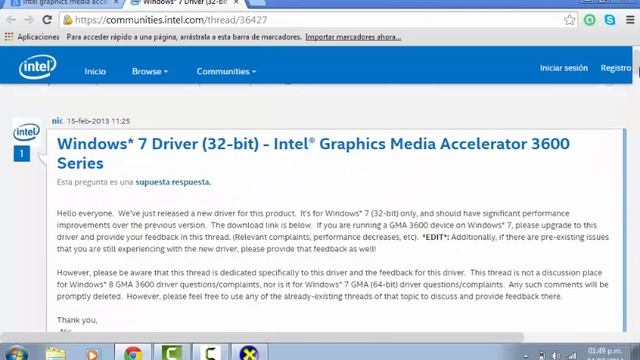The width and height of the screenshot is (640, 360).
Task: Click Importar marcadores ahora link
Action: coord(353,37)
